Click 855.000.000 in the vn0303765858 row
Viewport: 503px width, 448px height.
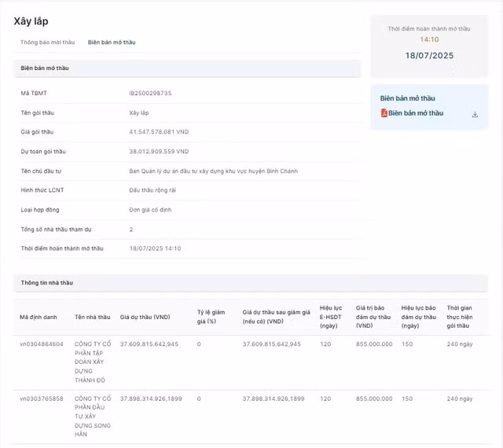[374, 398]
